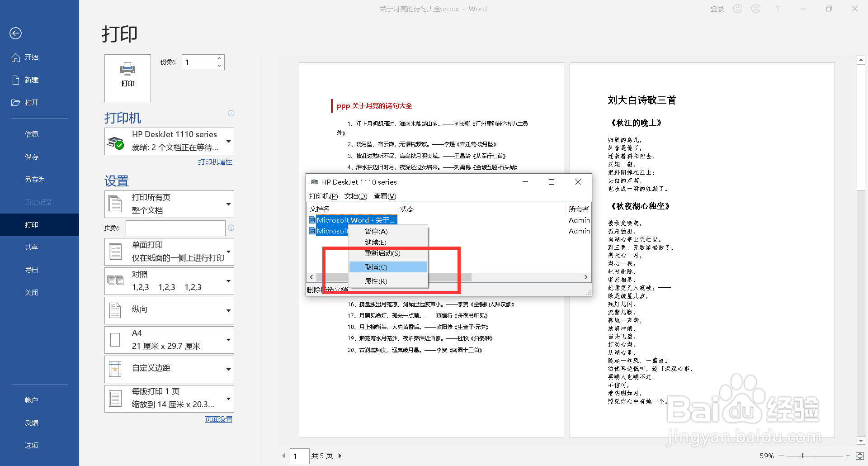Decrease copies count with down spinner
Viewport: 868px width, 466px height.
[x=220, y=66]
